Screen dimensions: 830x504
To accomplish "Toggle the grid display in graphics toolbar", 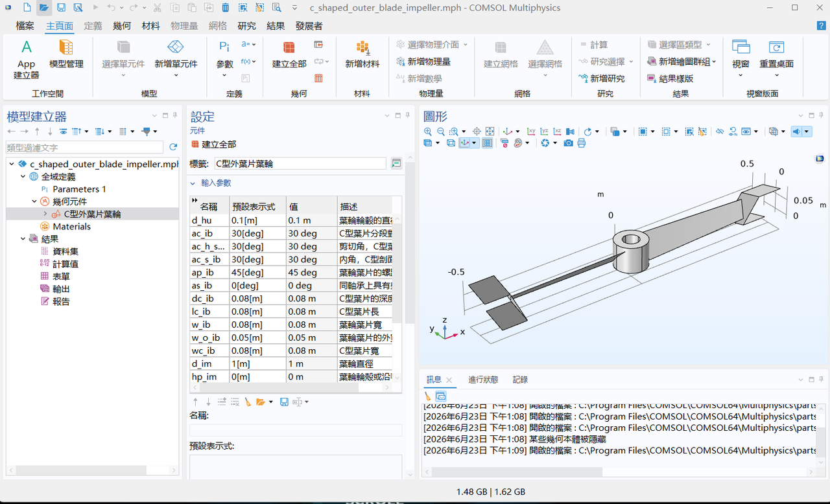I will [487, 143].
